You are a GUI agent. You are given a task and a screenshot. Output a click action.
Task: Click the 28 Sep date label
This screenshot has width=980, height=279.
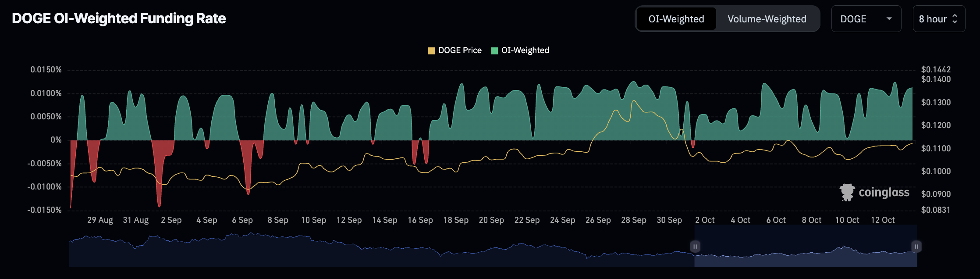coord(634,220)
